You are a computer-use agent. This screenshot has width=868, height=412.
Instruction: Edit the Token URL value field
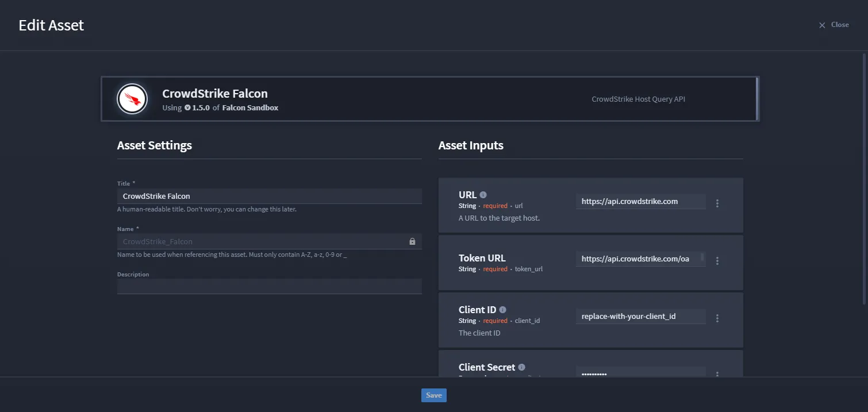(x=640, y=259)
